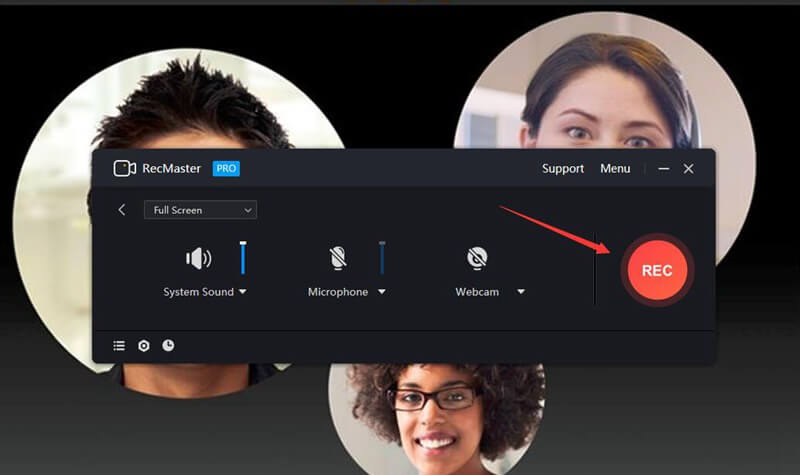Click the PRO badge
800x475 pixels.
(x=226, y=168)
